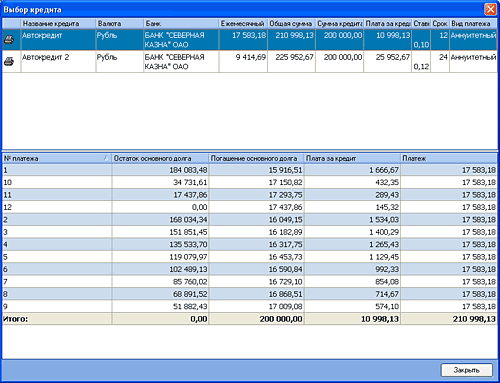The width and height of the screenshot is (500, 383).
Task: Click total sum 225 952,67
Action: [294, 57]
